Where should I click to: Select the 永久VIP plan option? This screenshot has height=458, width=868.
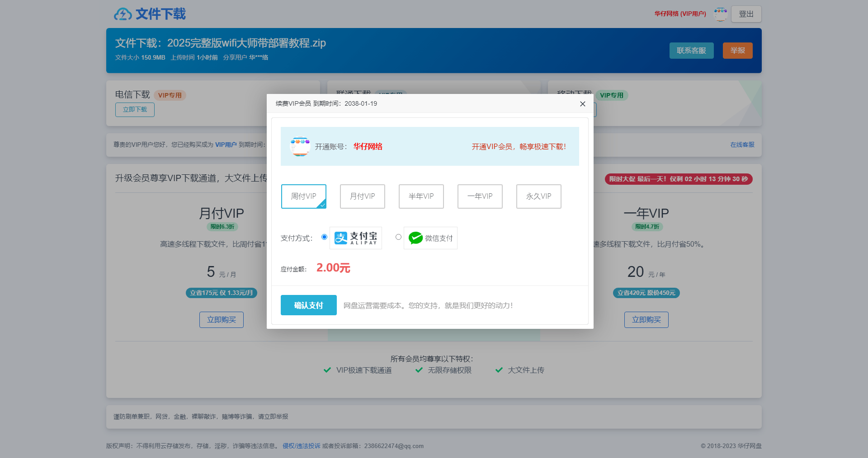(x=538, y=196)
